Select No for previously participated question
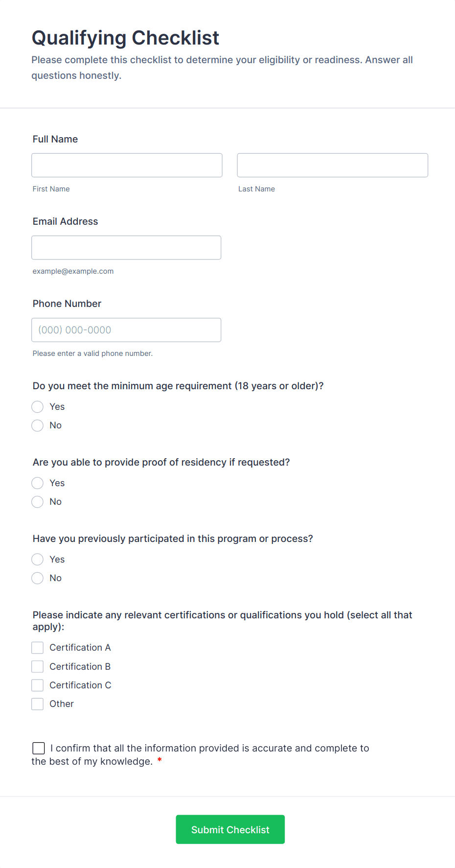455x868 pixels. [38, 578]
